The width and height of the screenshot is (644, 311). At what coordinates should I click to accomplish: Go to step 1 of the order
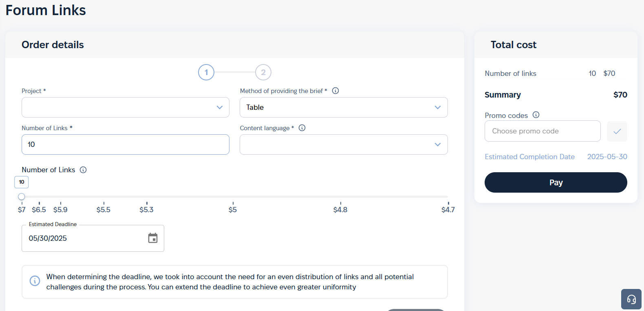[x=206, y=72]
